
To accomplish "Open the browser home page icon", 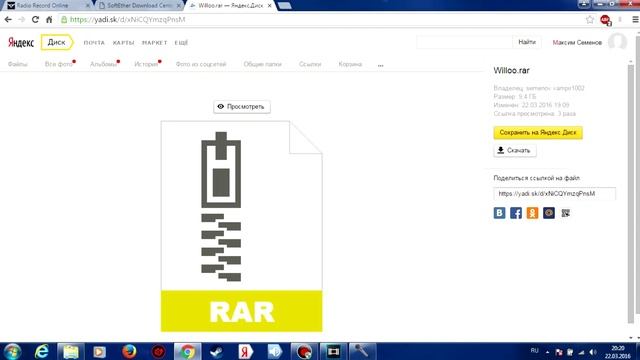I will 49,20.
